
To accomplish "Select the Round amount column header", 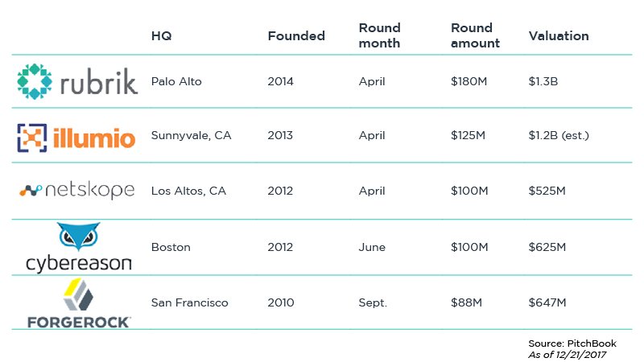I will pos(475,35).
